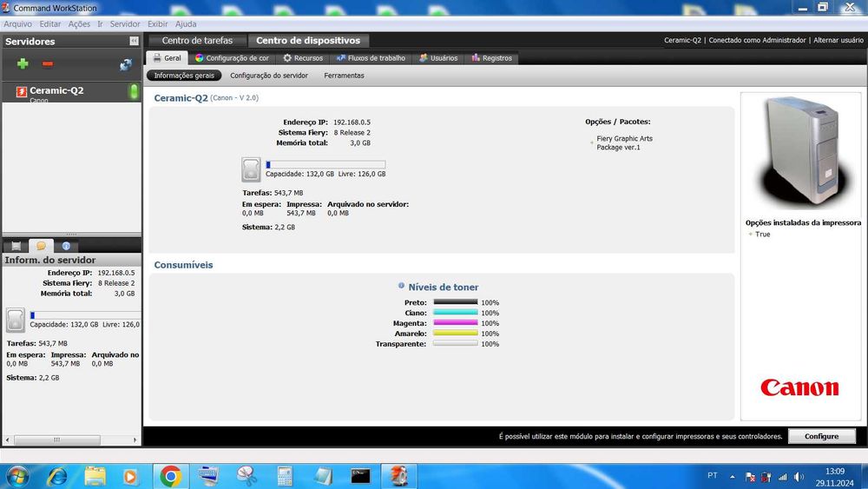868x489 pixels.
Task: Click the Magenta toner level bar
Action: [456, 323]
